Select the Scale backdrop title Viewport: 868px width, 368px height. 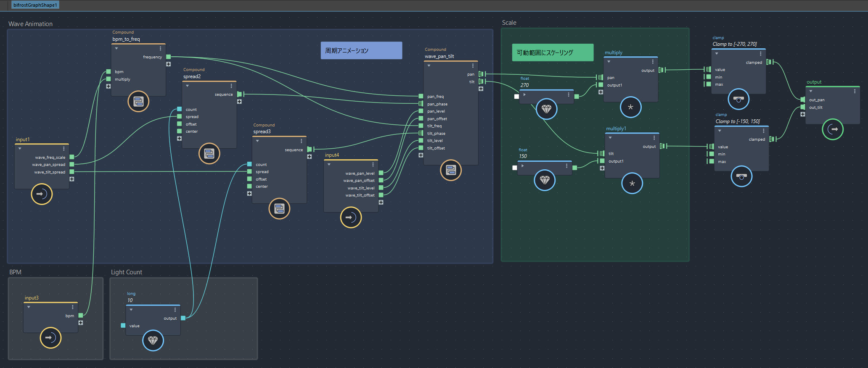509,23
